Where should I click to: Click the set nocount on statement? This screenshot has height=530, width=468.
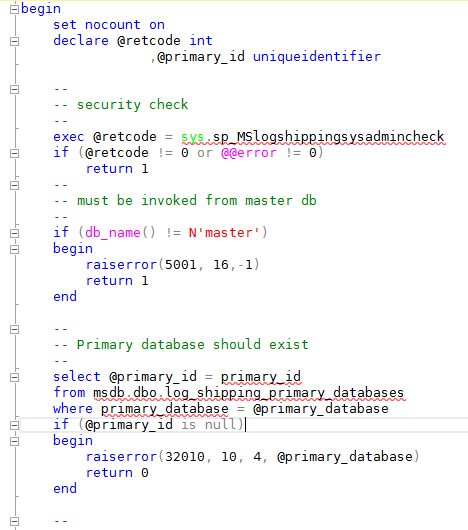(x=109, y=25)
